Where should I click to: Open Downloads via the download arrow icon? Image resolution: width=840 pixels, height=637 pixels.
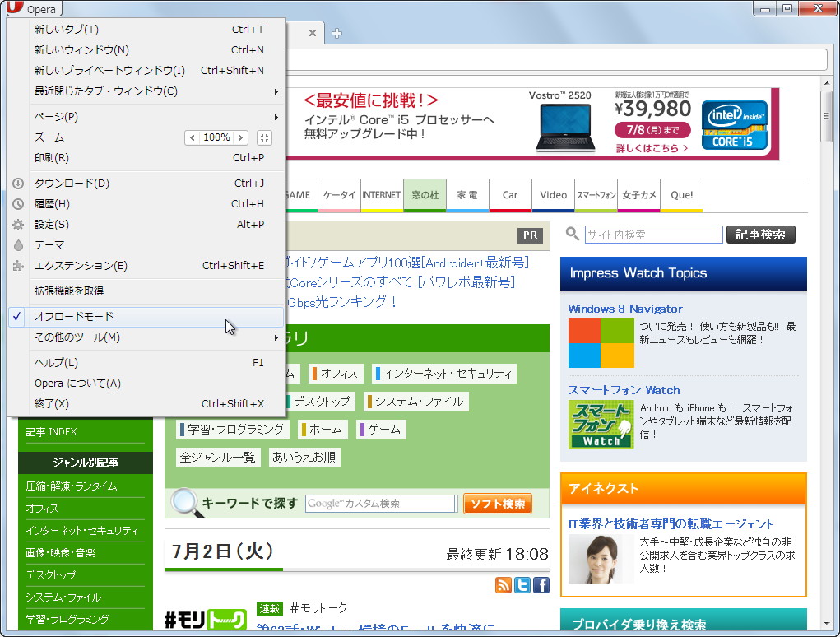(18, 183)
